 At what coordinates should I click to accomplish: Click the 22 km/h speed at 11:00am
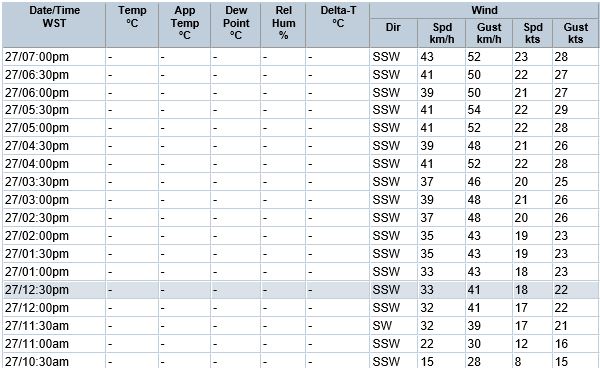(x=427, y=344)
